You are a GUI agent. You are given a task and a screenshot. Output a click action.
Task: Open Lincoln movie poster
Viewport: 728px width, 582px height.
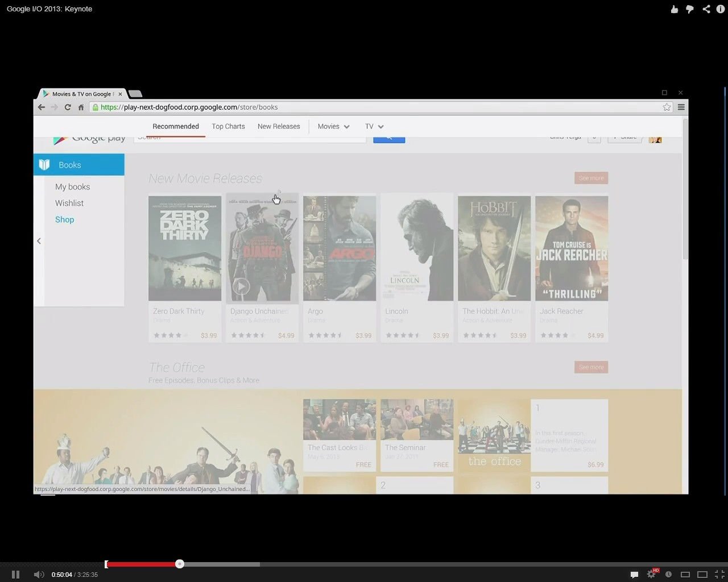tap(417, 248)
